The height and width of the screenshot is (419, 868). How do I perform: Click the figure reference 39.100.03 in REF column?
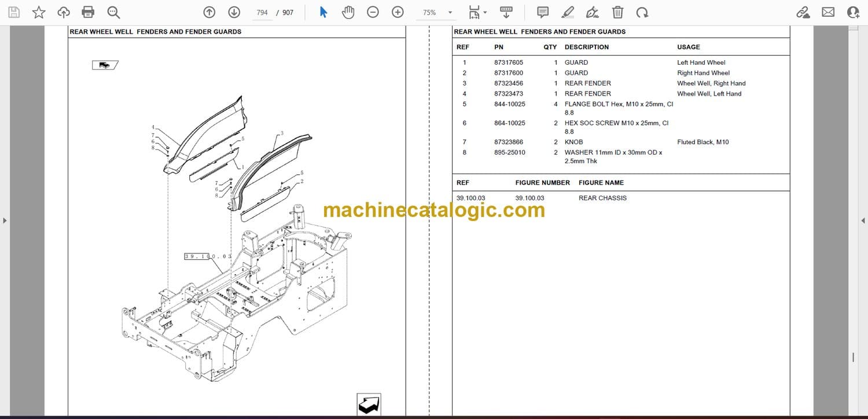click(471, 198)
